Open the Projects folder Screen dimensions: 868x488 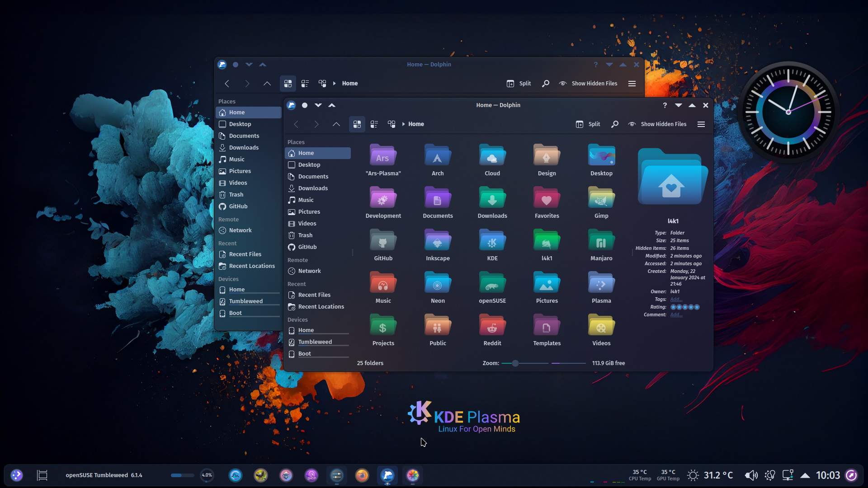pos(383,330)
